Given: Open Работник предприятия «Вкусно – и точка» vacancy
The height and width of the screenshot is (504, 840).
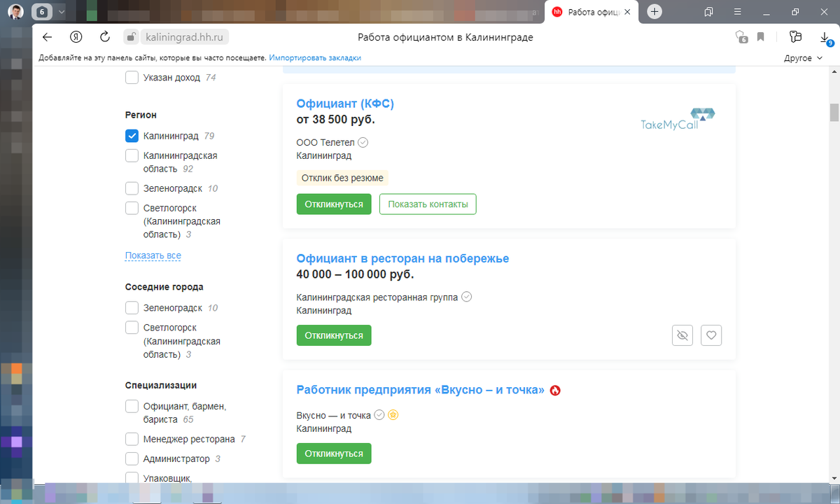Looking at the screenshot, I should click(x=421, y=391).
